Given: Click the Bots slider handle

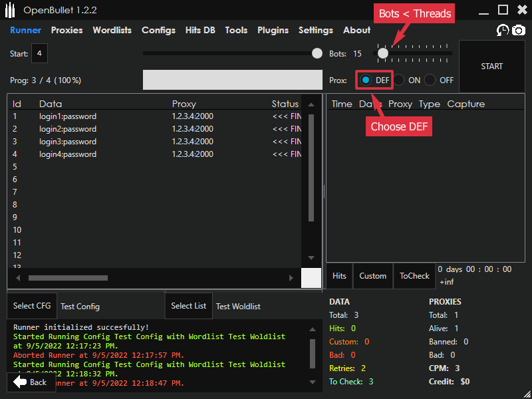Looking at the screenshot, I should pyautogui.click(x=383, y=53).
